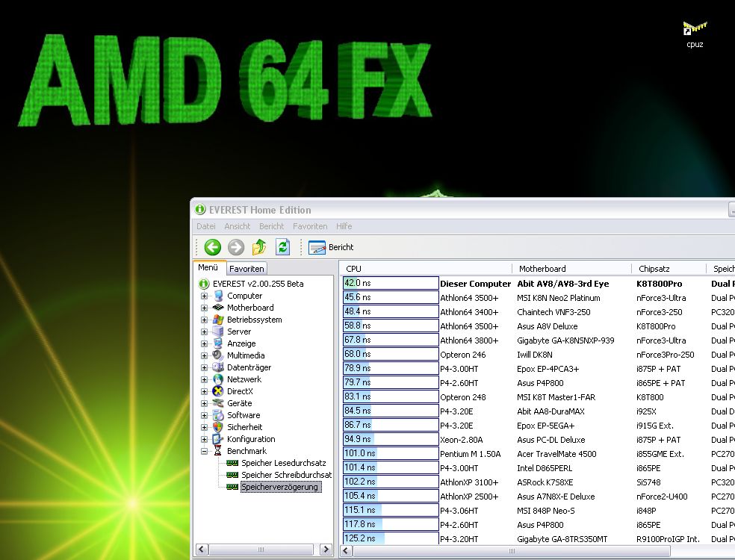Expand the Anzeige tree node
Screen dimensions: 735x560
tap(205, 344)
